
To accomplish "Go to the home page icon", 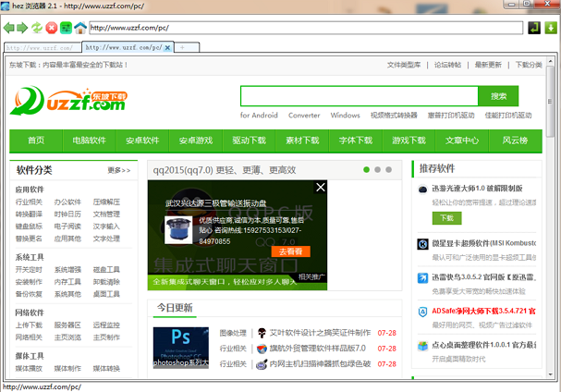I will (x=80, y=28).
